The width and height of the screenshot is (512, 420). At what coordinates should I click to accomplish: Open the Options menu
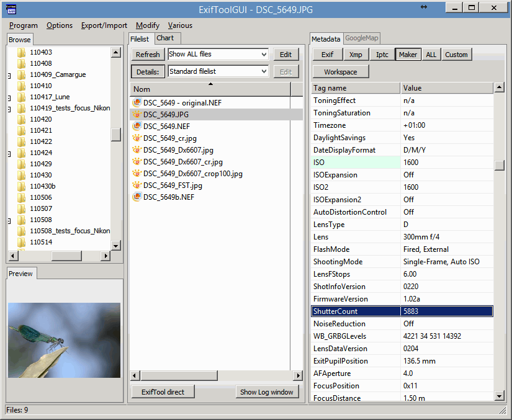coord(60,25)
